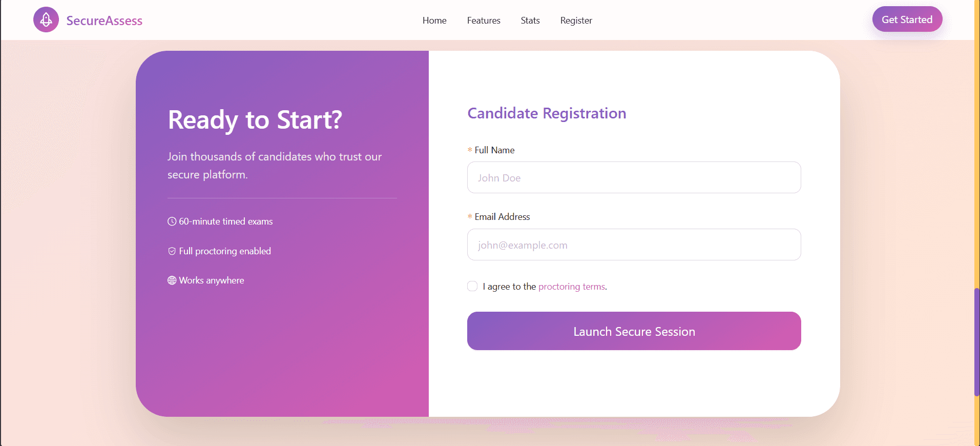The image size is (980, 446).
Task: Click the page vertical scrollbar thumb
Action: 976,342
